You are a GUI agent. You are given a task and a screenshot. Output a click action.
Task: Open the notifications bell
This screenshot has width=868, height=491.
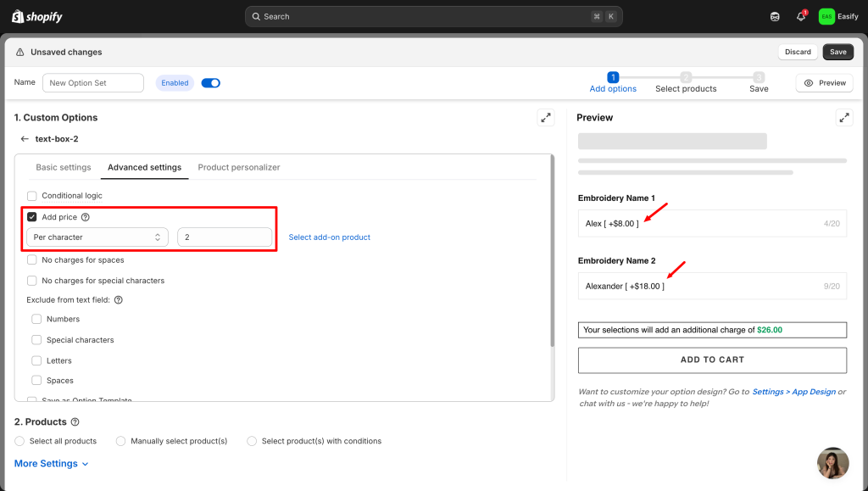click(800, 16)
